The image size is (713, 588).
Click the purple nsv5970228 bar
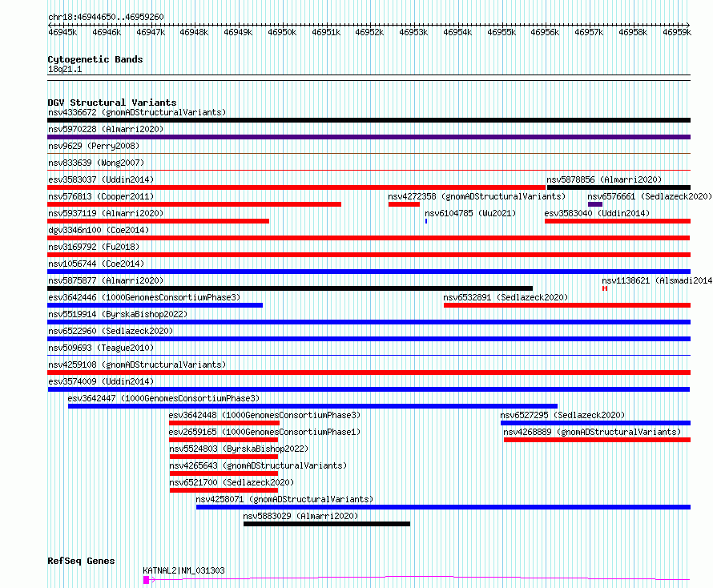pyautogui.click(x=369, y=137)
